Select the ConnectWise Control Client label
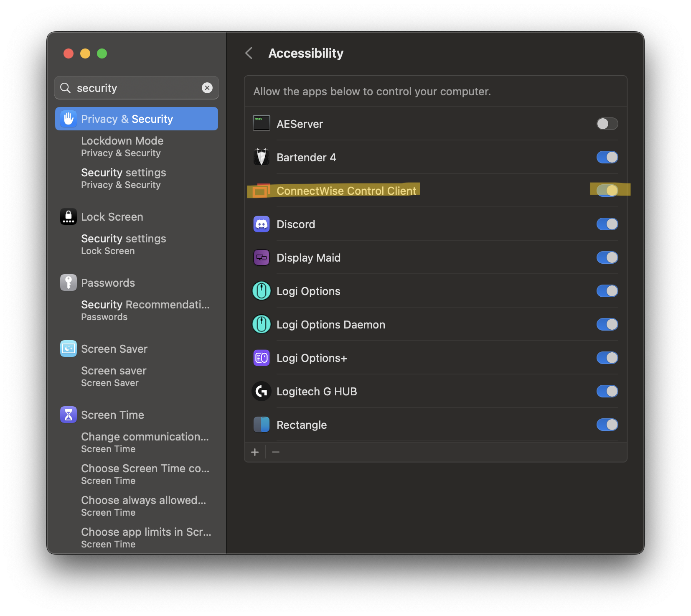Screen dimensions: 691x616 tap(346, 191)
